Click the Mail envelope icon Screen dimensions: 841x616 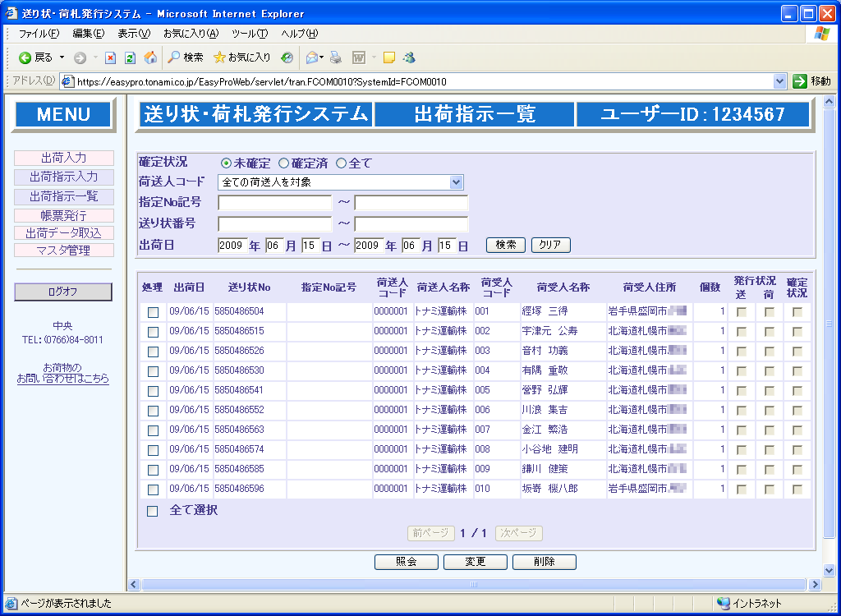(x=311, y=58)
